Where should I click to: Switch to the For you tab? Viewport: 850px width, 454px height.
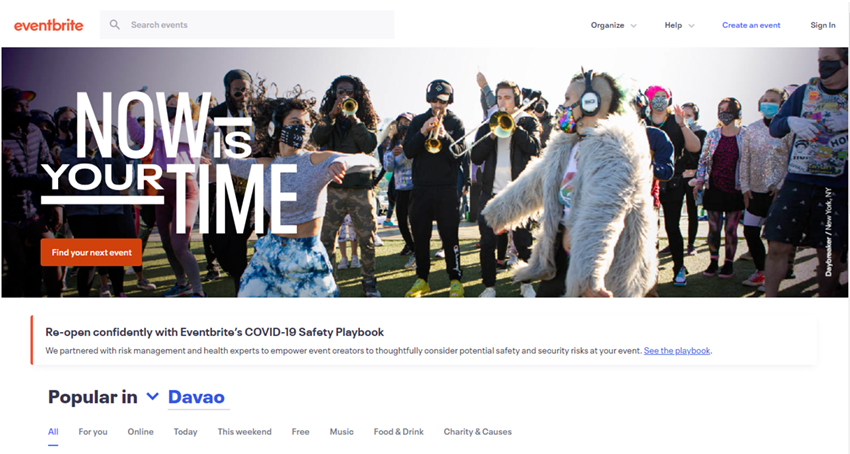pyautogui.click(x=93, y=432)
